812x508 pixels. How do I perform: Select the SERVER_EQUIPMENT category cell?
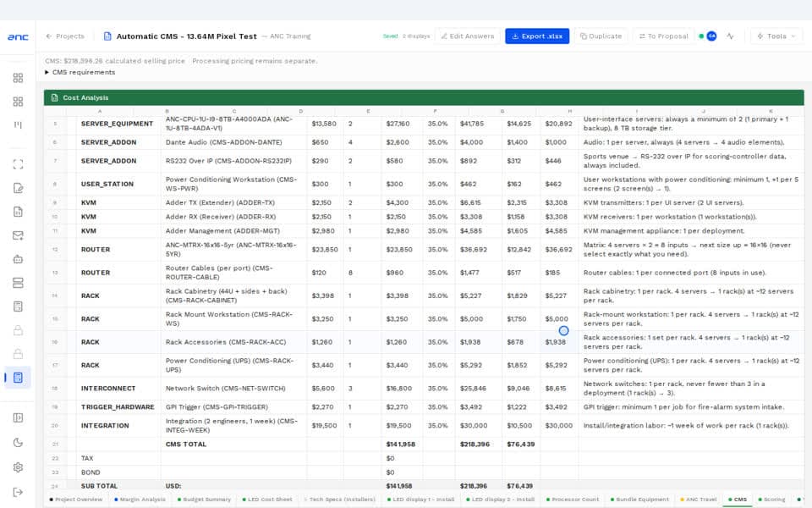pyautogui.click(x=118, y=124)
